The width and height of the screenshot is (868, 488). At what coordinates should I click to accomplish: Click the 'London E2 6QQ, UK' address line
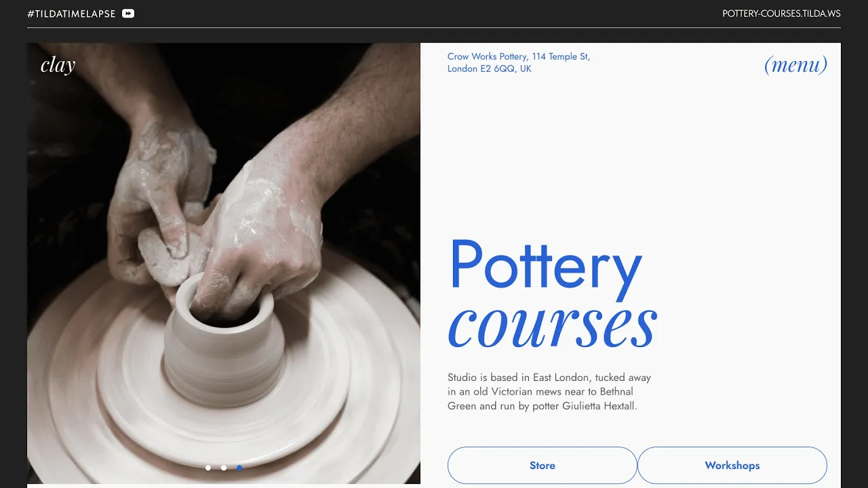coord(490,68)
